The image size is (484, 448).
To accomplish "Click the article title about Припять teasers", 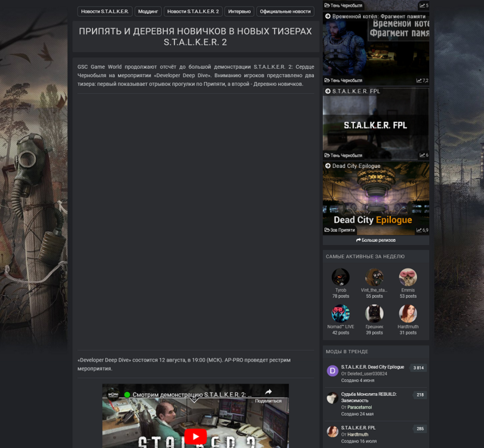I will pyautogui.click(x=195, y=36).
